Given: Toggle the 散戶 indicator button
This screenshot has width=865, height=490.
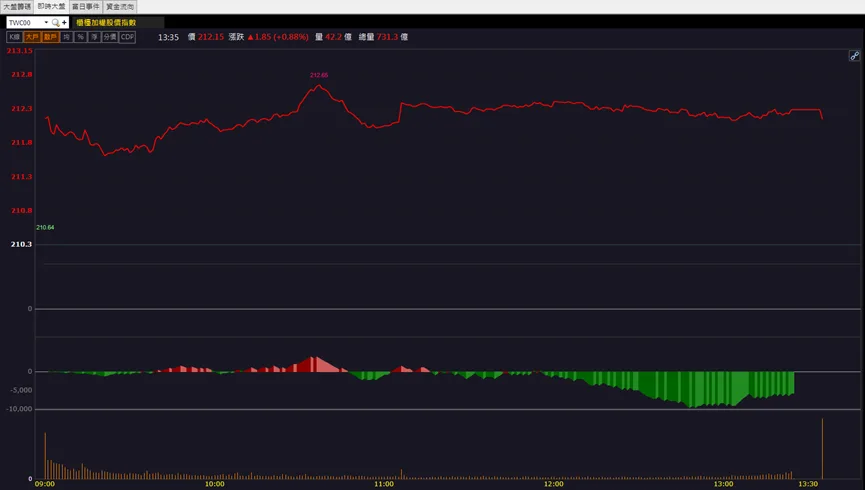Looking at the screenshot, I should (x=50, y=37).
